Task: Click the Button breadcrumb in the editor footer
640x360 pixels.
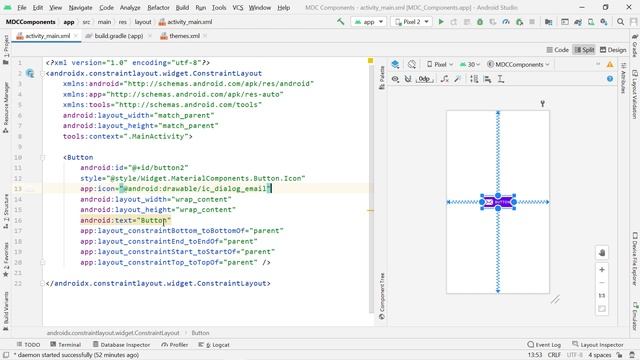Action: coord(200,333)
